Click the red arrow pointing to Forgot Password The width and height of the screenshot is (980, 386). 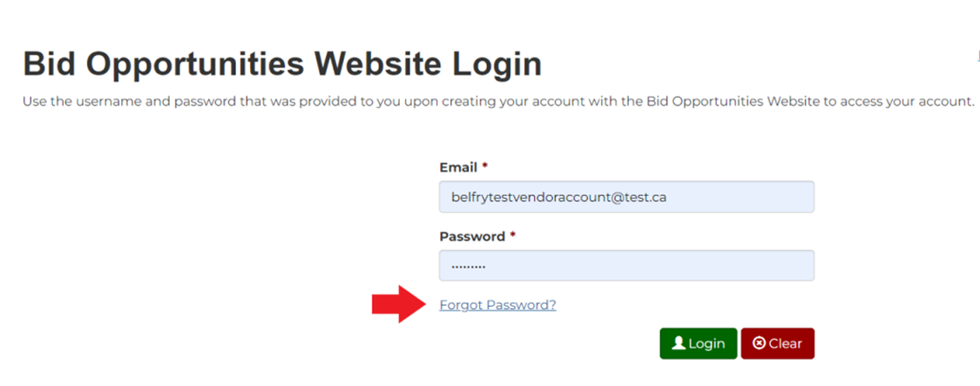(x=399, y=304)
